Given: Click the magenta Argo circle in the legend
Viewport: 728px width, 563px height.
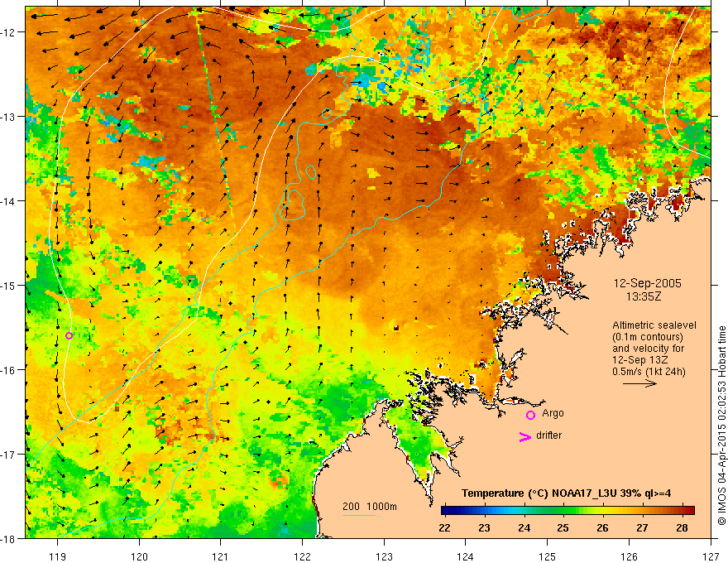Looking at the screenshot, I should pyautogui.click(x=530, y=415).
